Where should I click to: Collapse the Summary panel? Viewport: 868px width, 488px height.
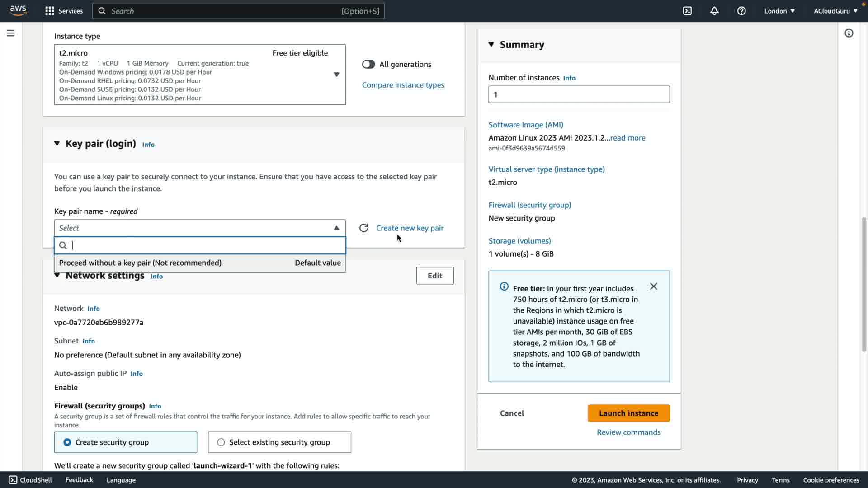(491, 44)
